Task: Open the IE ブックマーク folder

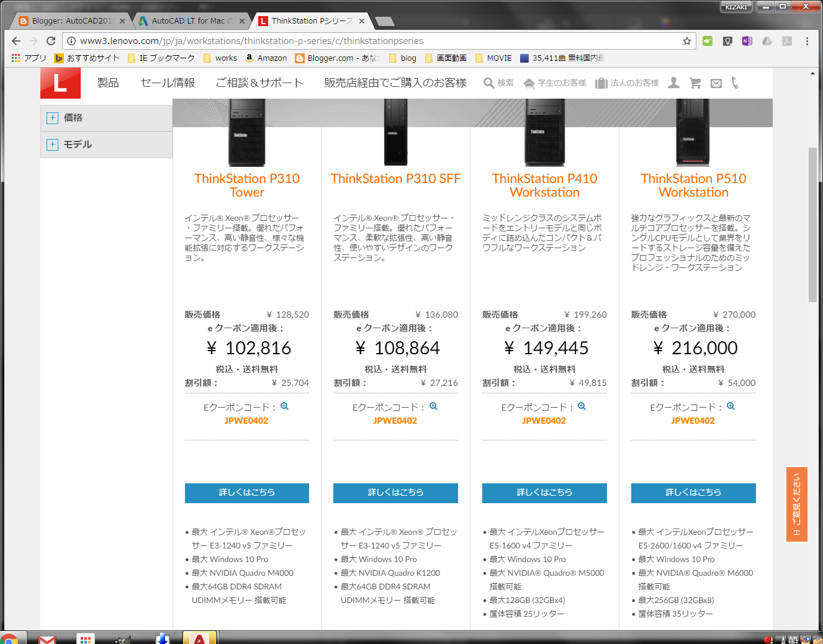Action: (x=161, y=58)
